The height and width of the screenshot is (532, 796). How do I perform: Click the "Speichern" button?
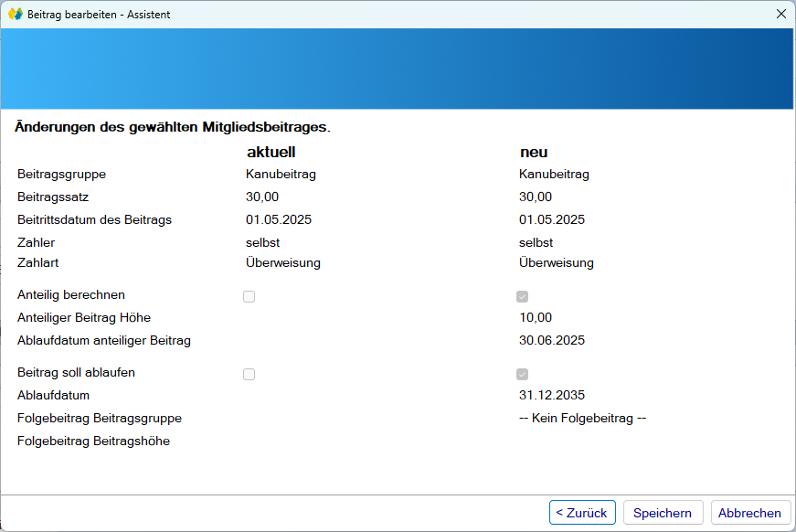coord(663,512)
